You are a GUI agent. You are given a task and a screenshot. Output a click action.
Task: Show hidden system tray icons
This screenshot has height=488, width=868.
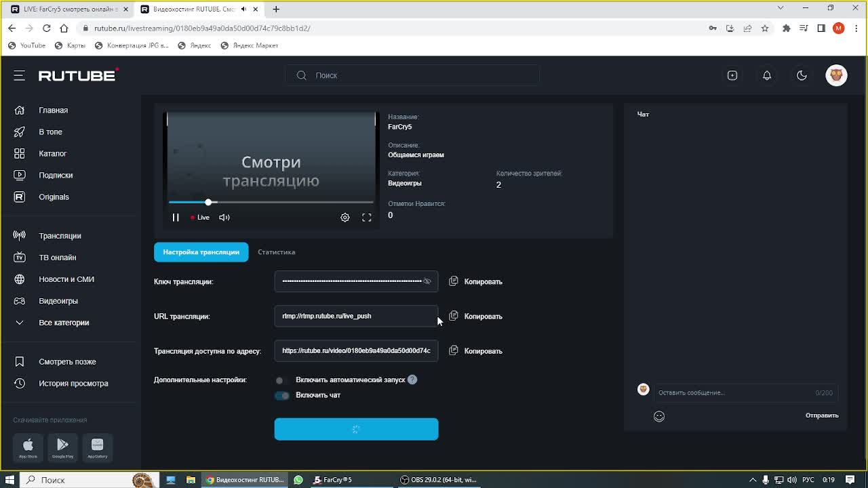[x=752, y=480]
